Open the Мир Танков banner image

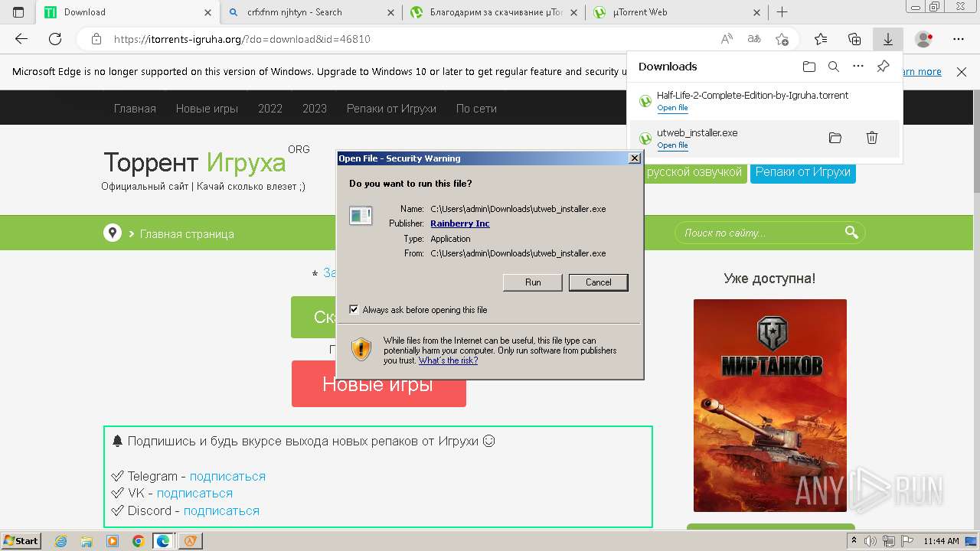[770, 406]
